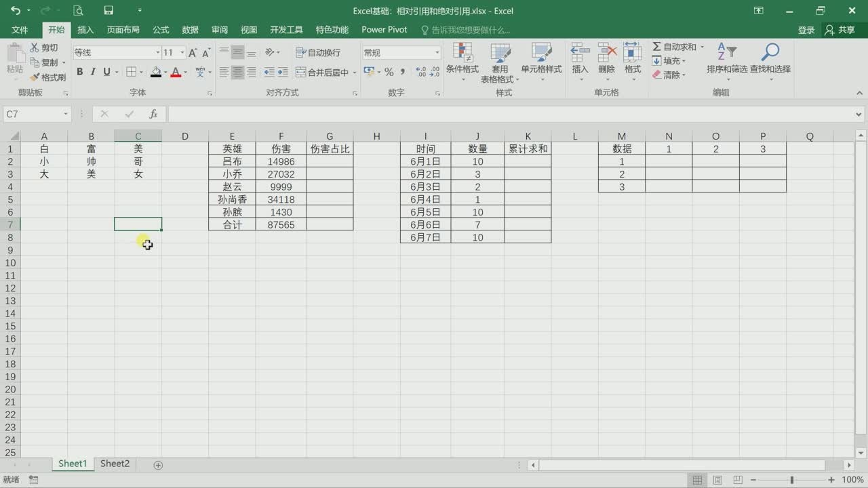
Task: Open the font name dropdown (等线)
Action: [x=157, y=52]
